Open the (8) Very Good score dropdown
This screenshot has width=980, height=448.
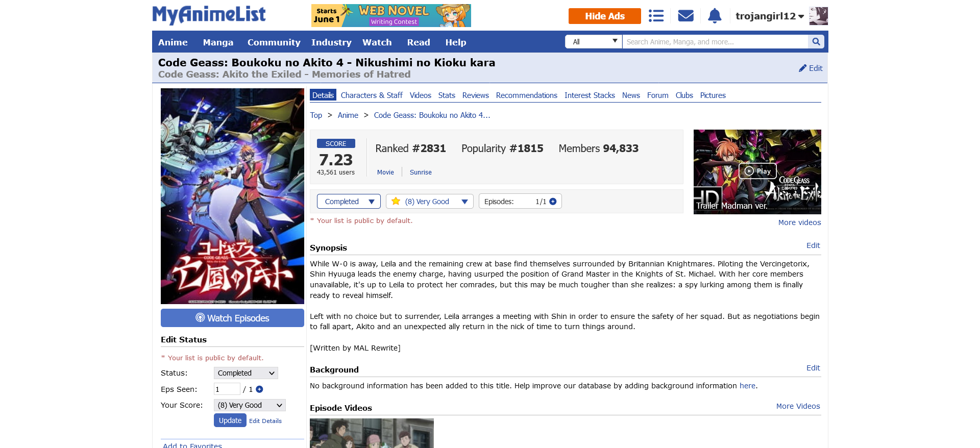click(429, 202)
